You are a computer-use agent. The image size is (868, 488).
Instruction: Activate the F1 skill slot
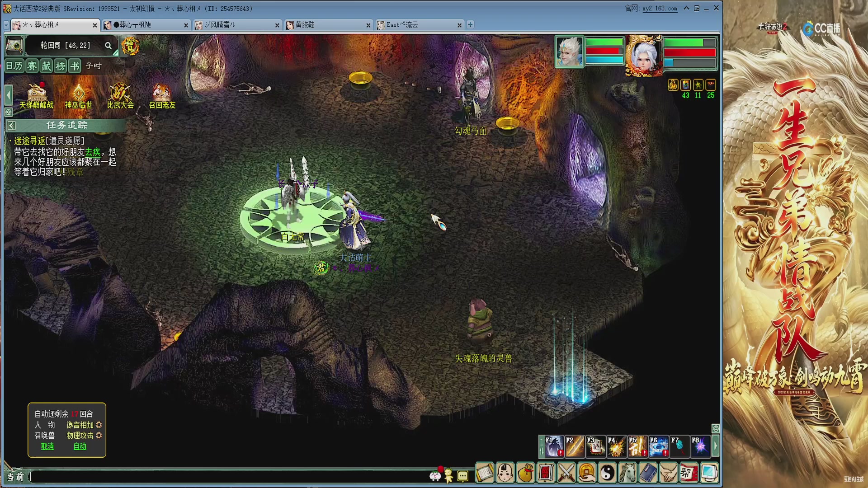[554, 446]
